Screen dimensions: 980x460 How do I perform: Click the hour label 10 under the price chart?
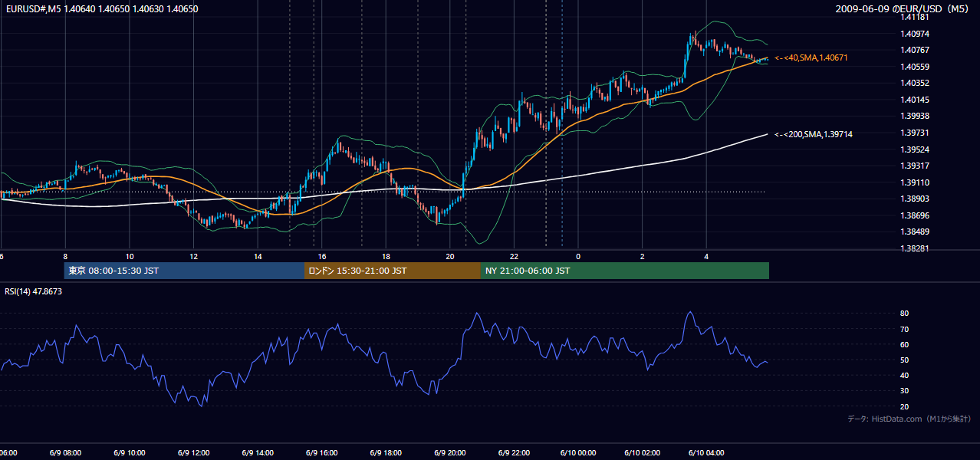(x=130, y=256)
